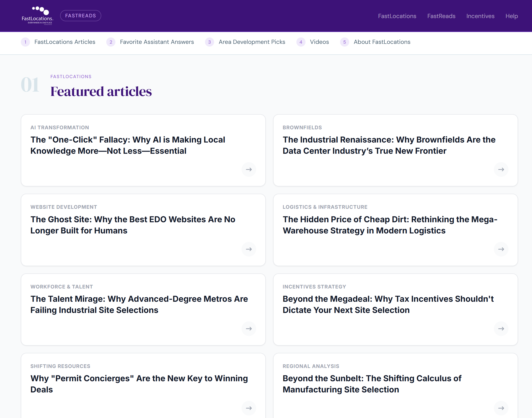The height and width of the screenshot is (418, 532).
Task: Click the WEBSITE DEVELOPMENT category label
Action: (64, 207)
